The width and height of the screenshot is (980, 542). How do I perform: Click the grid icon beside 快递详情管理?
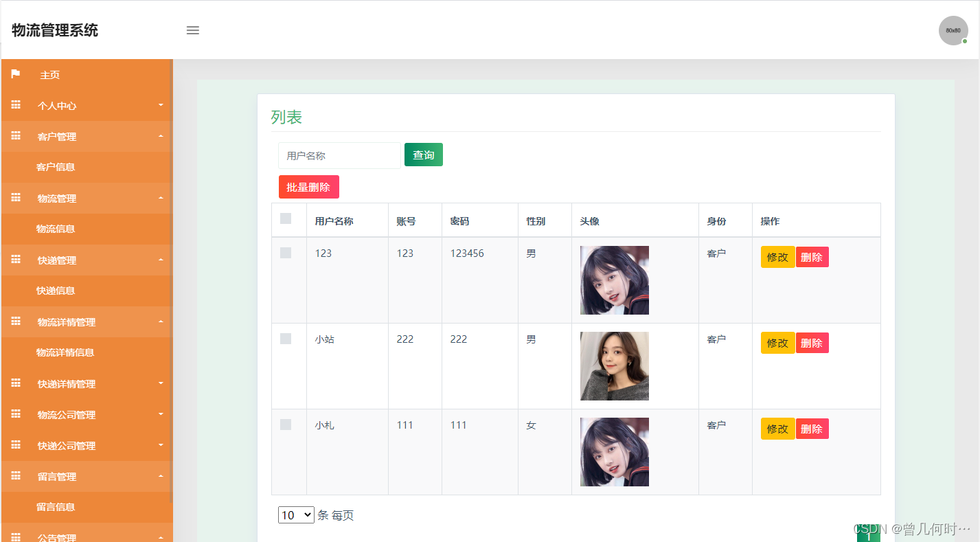pyautogui.click(x=16, y=383)
